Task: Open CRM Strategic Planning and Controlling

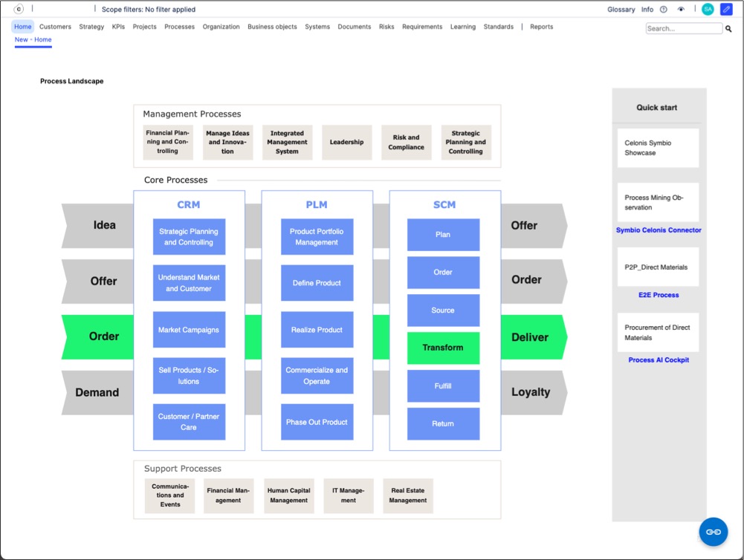Action: click(189, 237)
